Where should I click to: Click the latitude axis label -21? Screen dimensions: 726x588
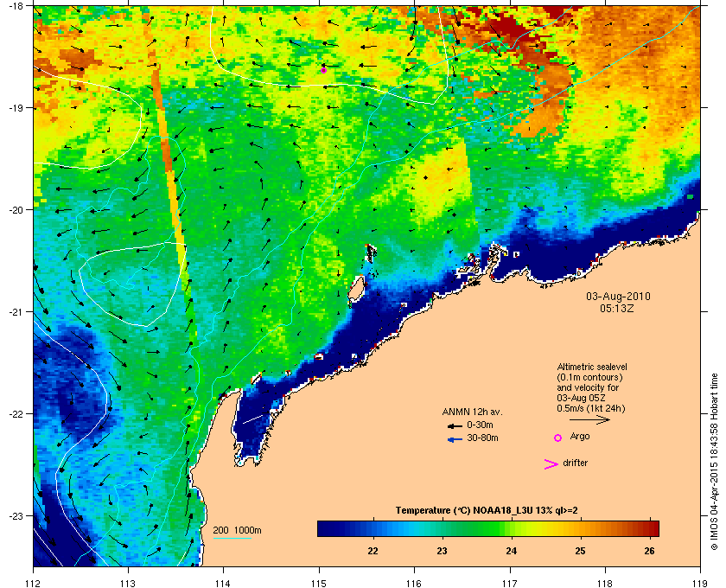pyautogui.click(x=15, y=311)
